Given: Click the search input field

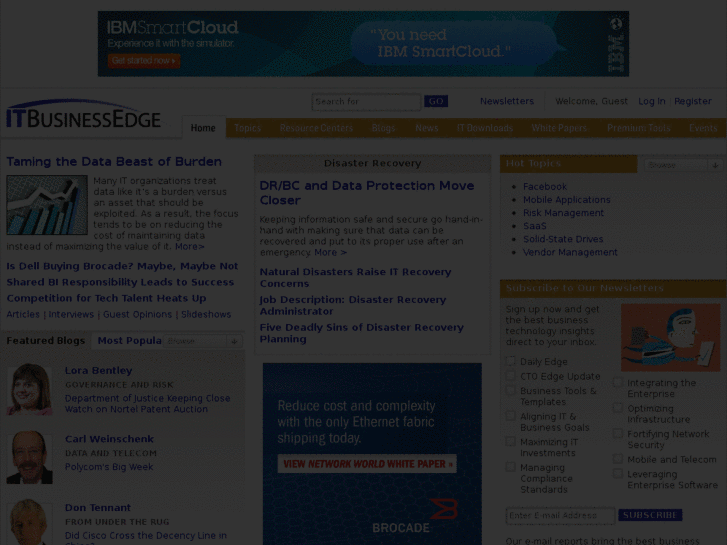Looking at the screenshot, I should point(366,102).
